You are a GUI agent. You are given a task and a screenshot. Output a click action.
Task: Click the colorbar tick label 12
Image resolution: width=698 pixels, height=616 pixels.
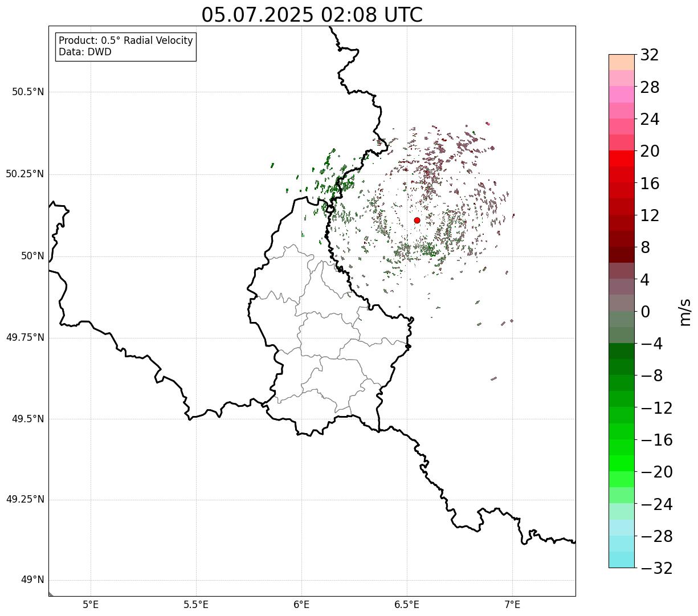650,215
